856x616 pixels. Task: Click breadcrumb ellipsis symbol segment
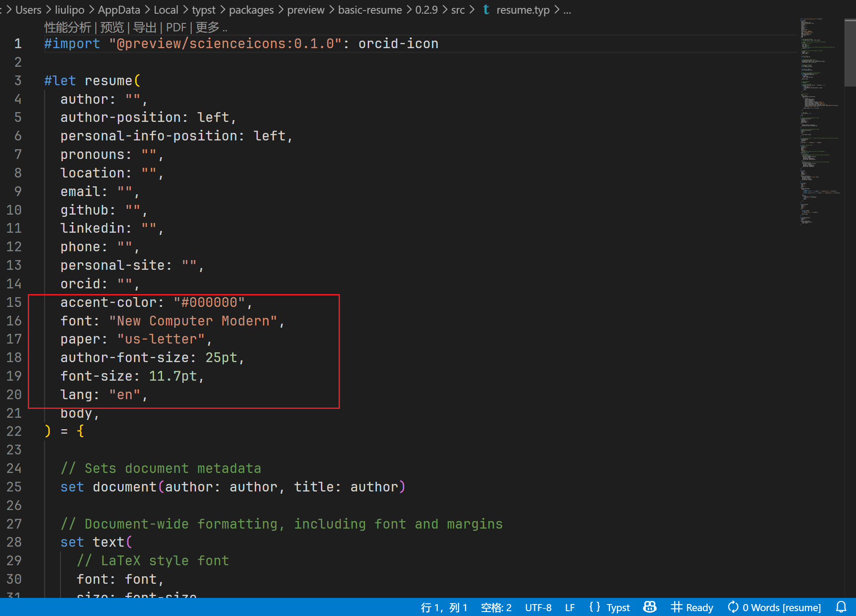pos(567,10)
